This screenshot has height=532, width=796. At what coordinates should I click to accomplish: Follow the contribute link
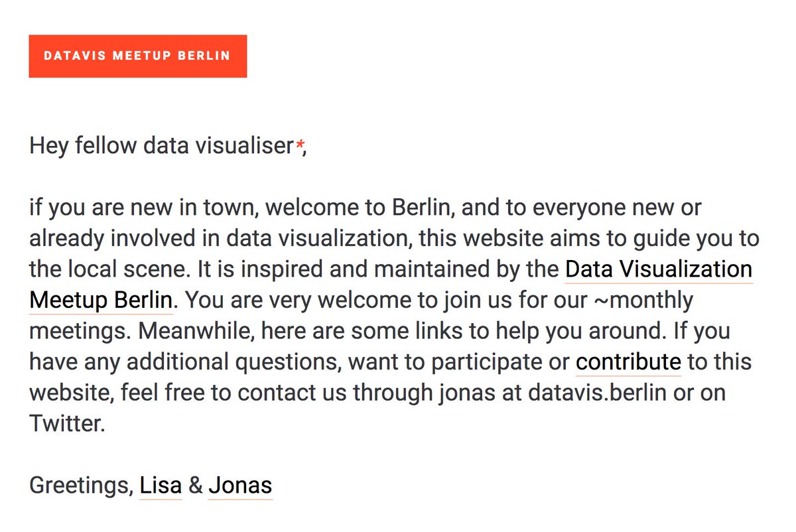point(628,362)
